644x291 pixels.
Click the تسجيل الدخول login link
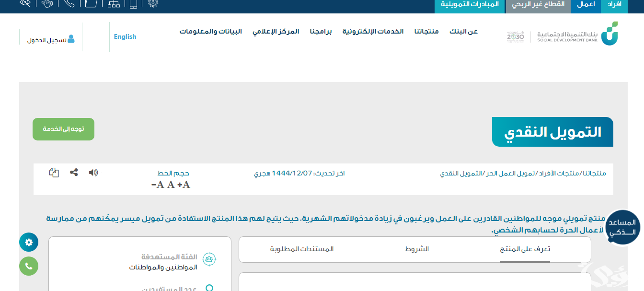coord(51,40)
